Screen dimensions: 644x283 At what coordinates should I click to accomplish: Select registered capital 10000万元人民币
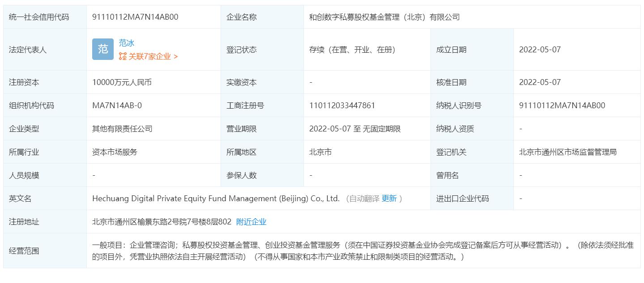[x=122, y=82]
